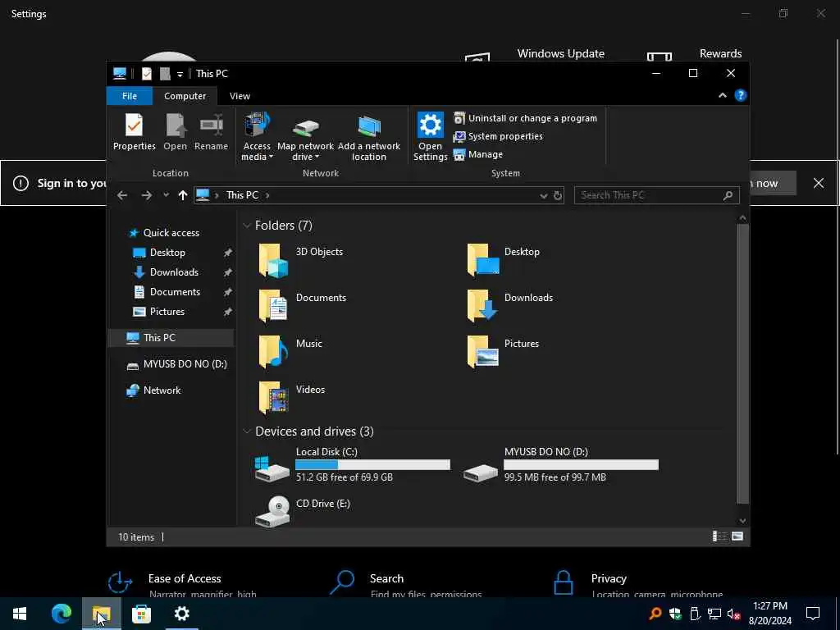The width and height of the screenshot is (840, 630).
Task: Open the Access media dropdown
Action: (257, 137)
